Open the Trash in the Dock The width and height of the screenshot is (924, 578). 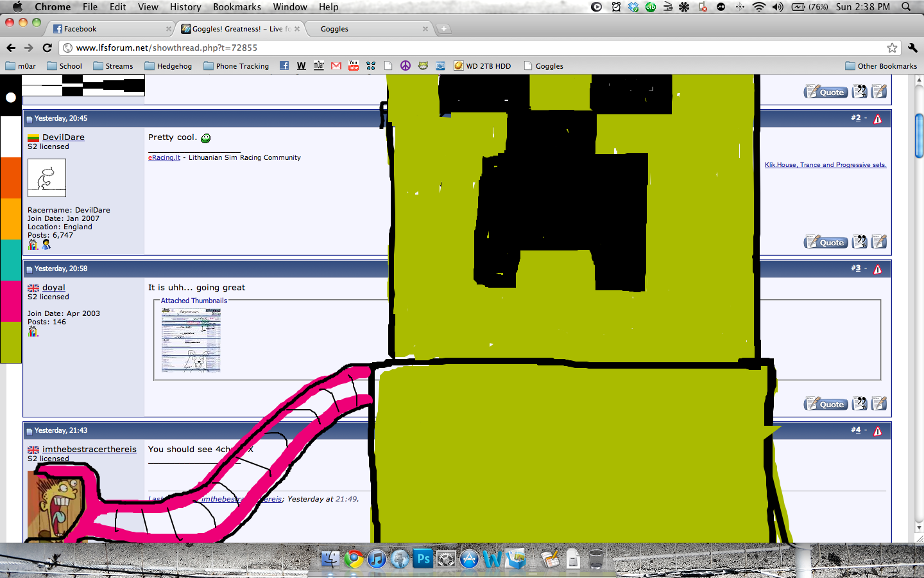point(596,559)
